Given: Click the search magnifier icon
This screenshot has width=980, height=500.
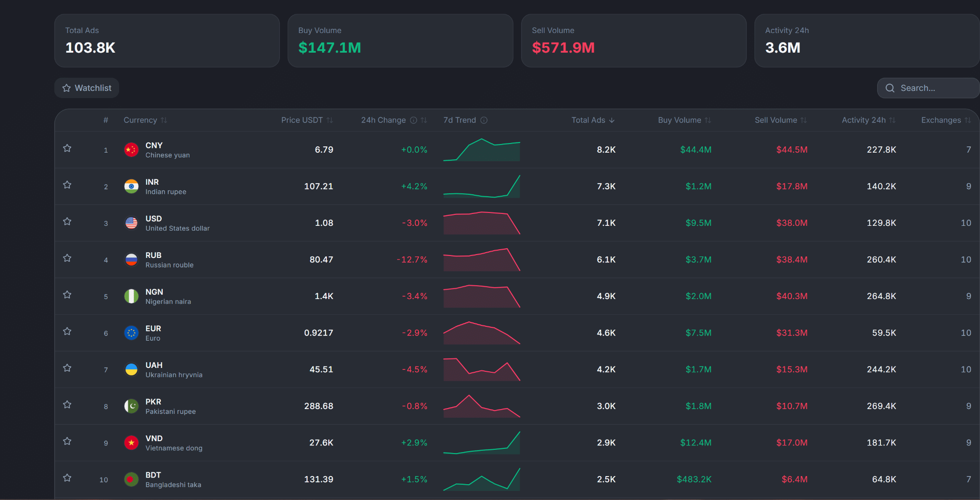Looking at the screenshot, I should pos(890,88).
